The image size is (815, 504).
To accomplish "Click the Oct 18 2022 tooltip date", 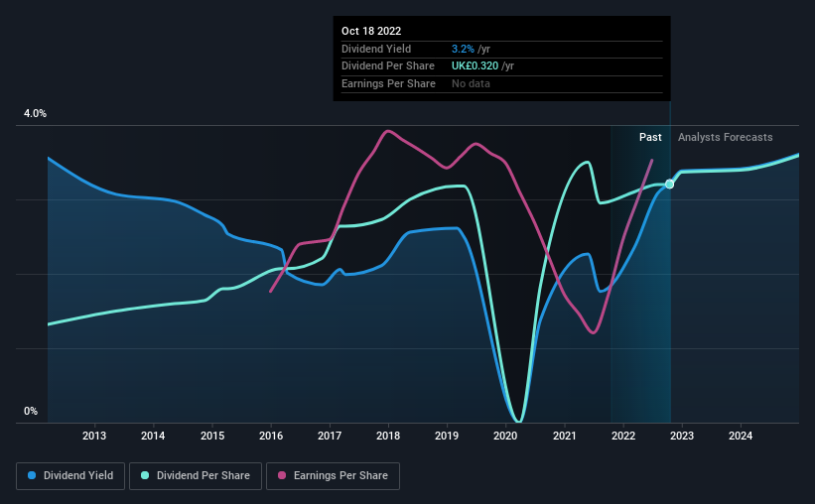I will coord(371,31).
